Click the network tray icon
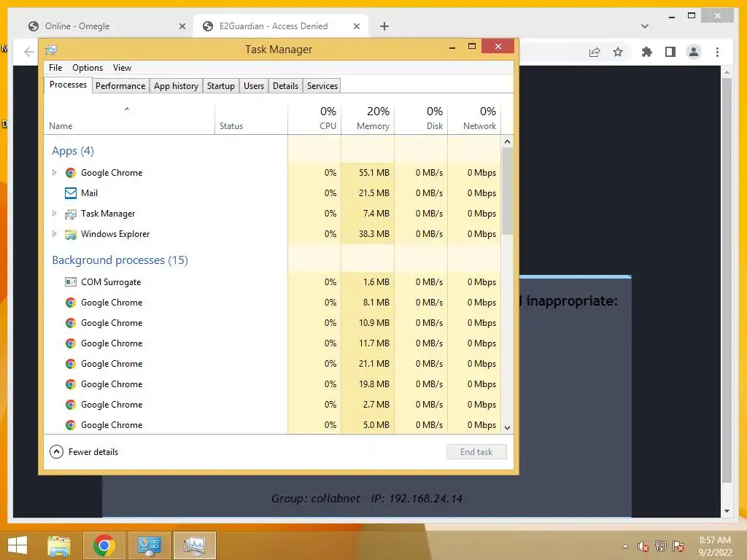The height and width of the screenshot is (560, 747). click(x=661, y=546)
